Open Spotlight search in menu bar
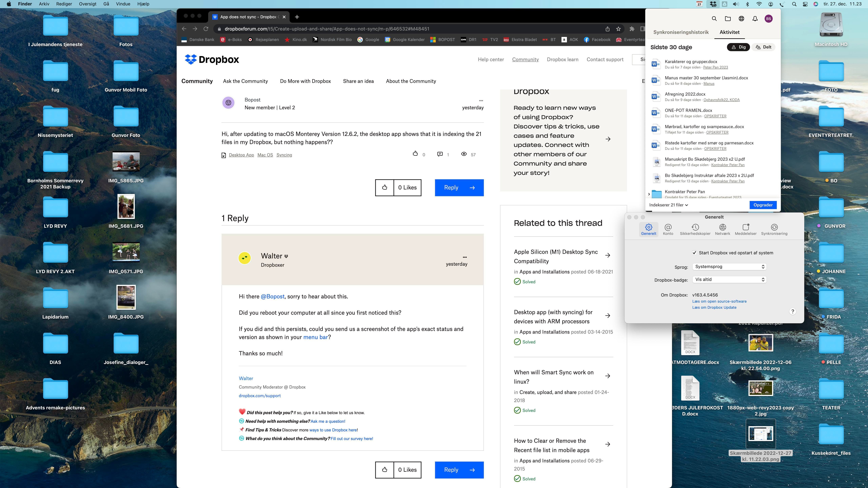868x488 pixels. coord(794,4)
